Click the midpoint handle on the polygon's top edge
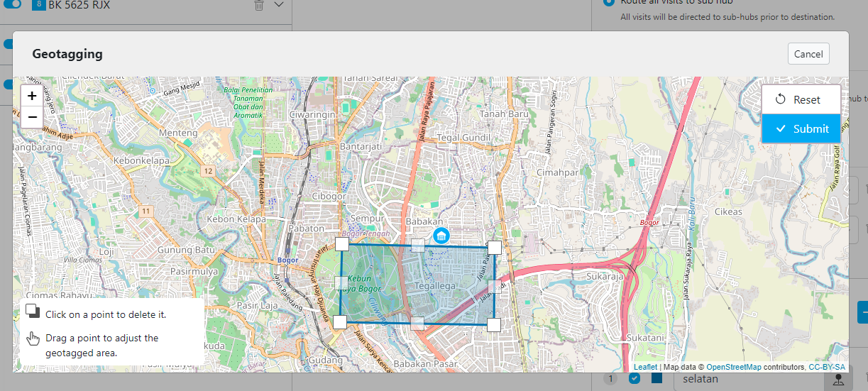The image size is (868, 391). (418, 246)
